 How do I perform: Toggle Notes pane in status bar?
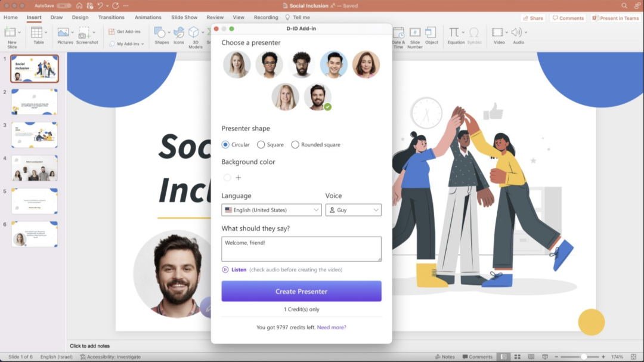445,357
